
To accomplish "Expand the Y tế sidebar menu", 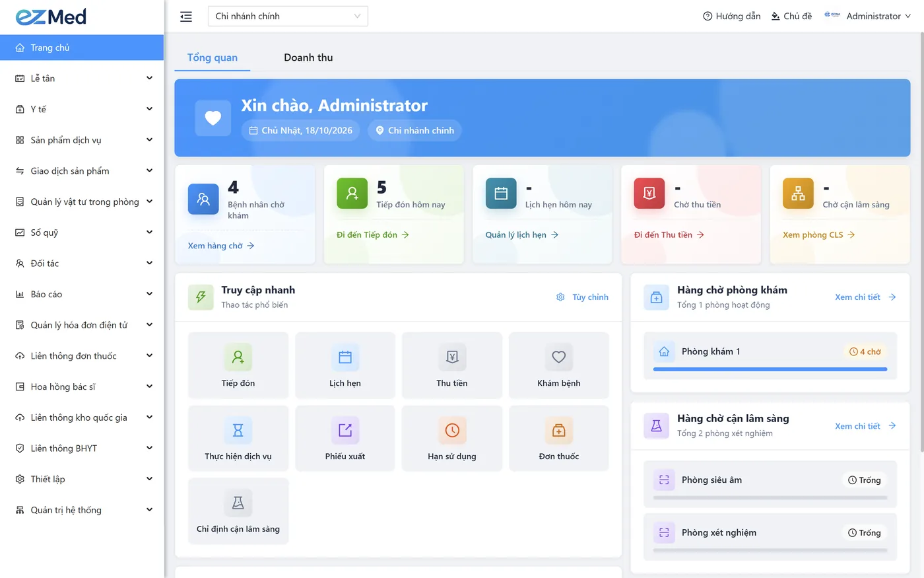I will (x=82, y=109).
